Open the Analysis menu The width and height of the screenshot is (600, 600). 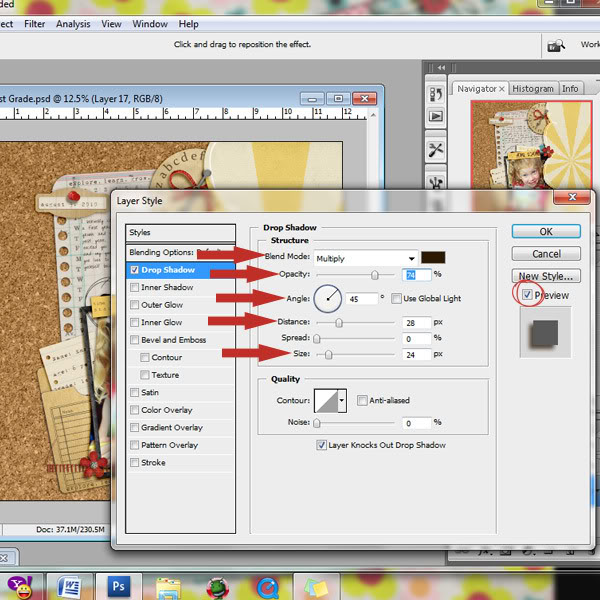click(73, 24)
